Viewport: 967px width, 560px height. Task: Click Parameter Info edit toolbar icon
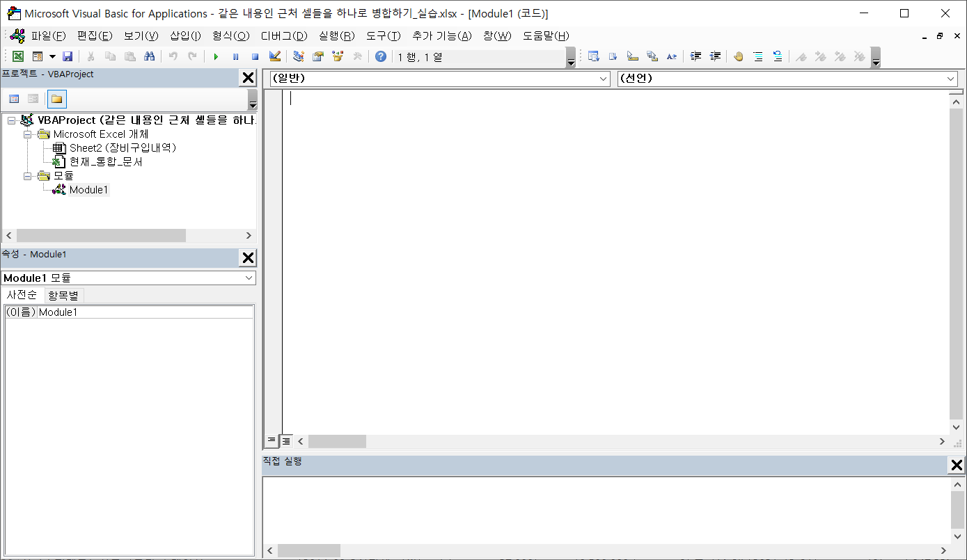[x=652, y=56]
